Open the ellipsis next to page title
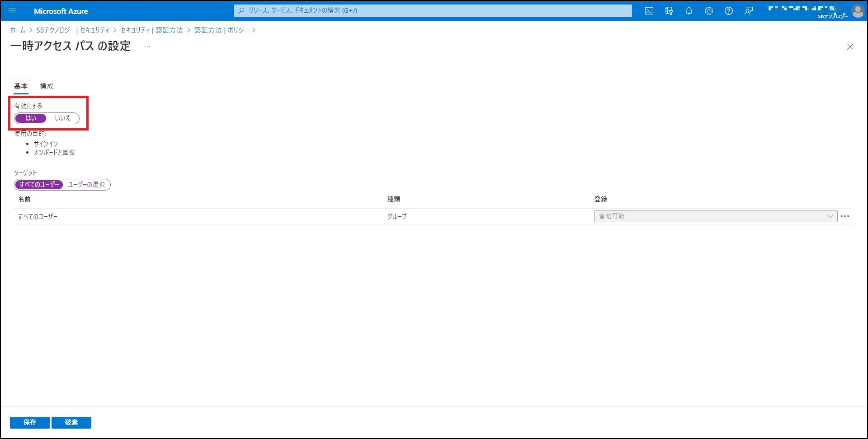This screenshot has width=868, height=439. [x=147, y=47]
